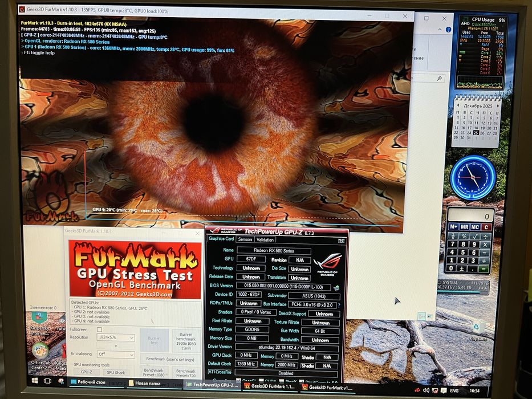Image resolution: width=532 pixels, height=399 pixels.
Task: Click the 16:54 clock in the taskbar
Action: [x=474, y=391]
